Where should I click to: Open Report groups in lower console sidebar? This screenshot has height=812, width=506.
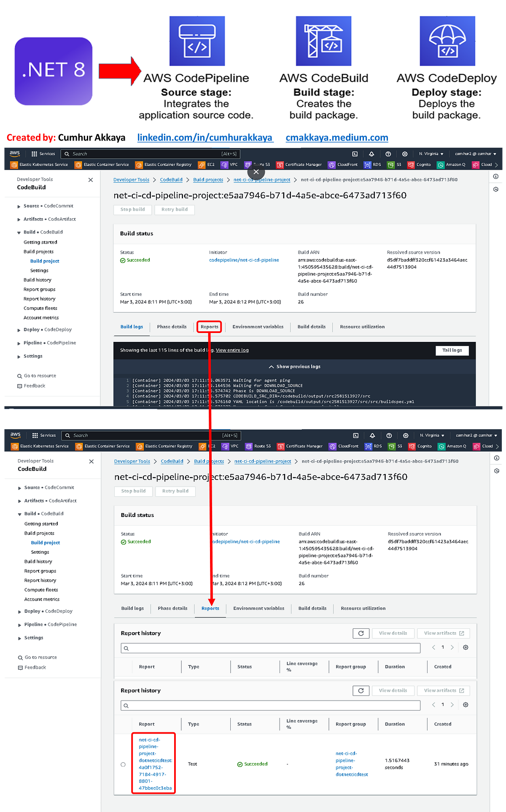coord(40,571)
